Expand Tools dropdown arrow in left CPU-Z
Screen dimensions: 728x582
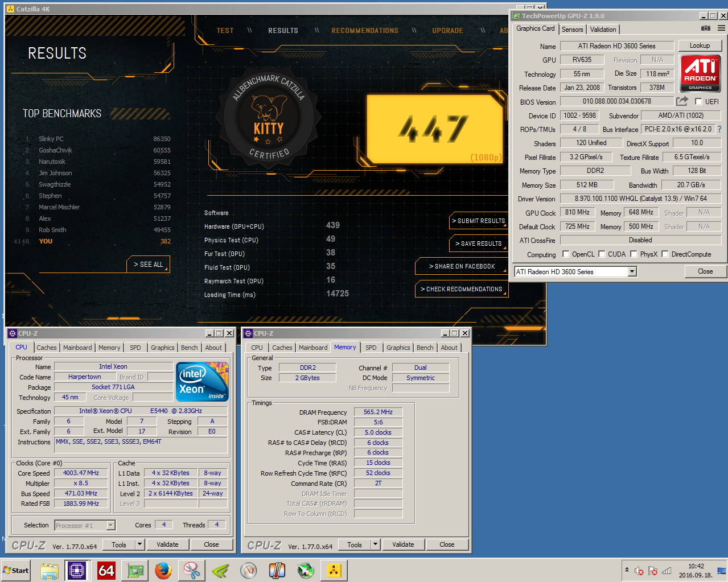click(x=139, y=544)
